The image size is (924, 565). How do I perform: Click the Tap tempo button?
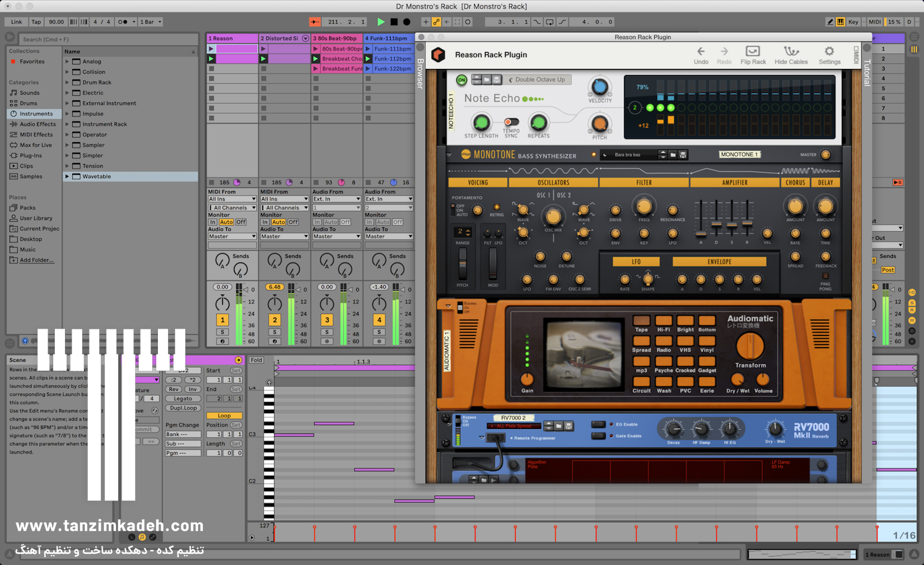(x=36, y=22)
